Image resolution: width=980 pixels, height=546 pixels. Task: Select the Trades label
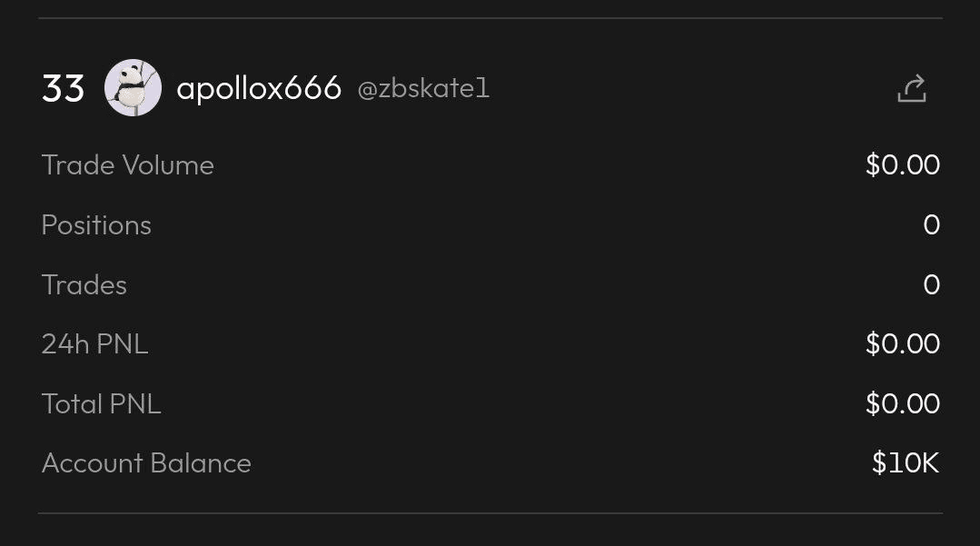pos(84,285)
